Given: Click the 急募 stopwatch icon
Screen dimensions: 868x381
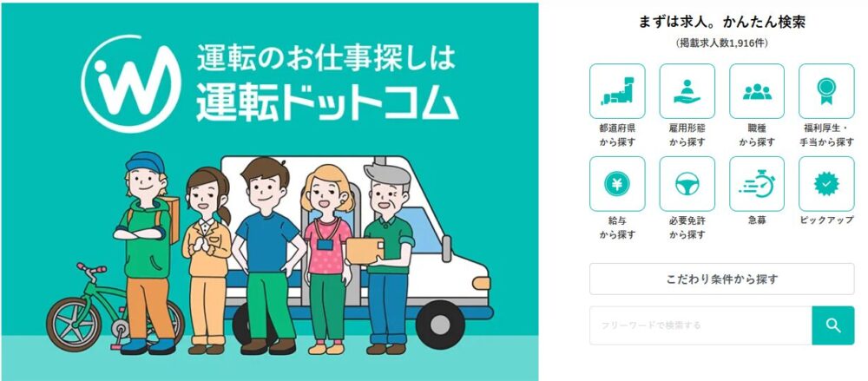Looking at the screenshot, I should [x=757, y=184].
